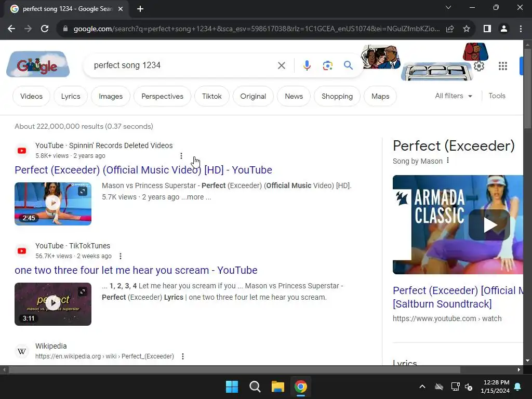This screenshot has height=399, width=532.
Task: View site information lock icon
Action: (x=65, y=29)
